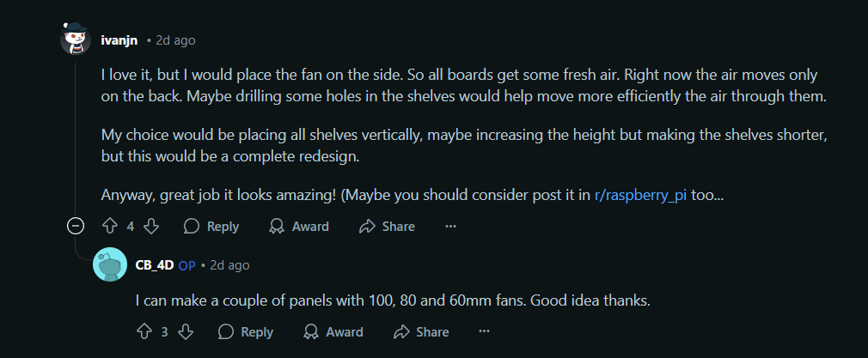868x358 pixels.
Task: Reply to ivanjn's comment
Action: 211,227
